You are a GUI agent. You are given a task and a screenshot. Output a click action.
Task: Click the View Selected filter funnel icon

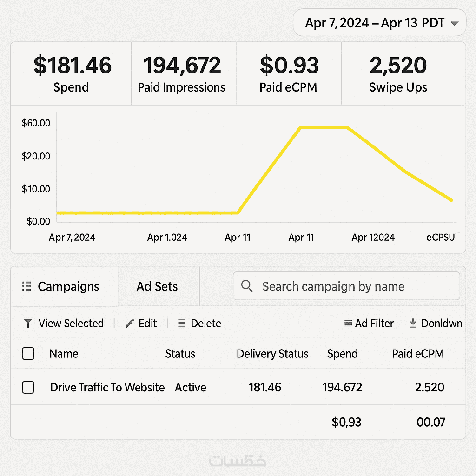pos(28,323)
